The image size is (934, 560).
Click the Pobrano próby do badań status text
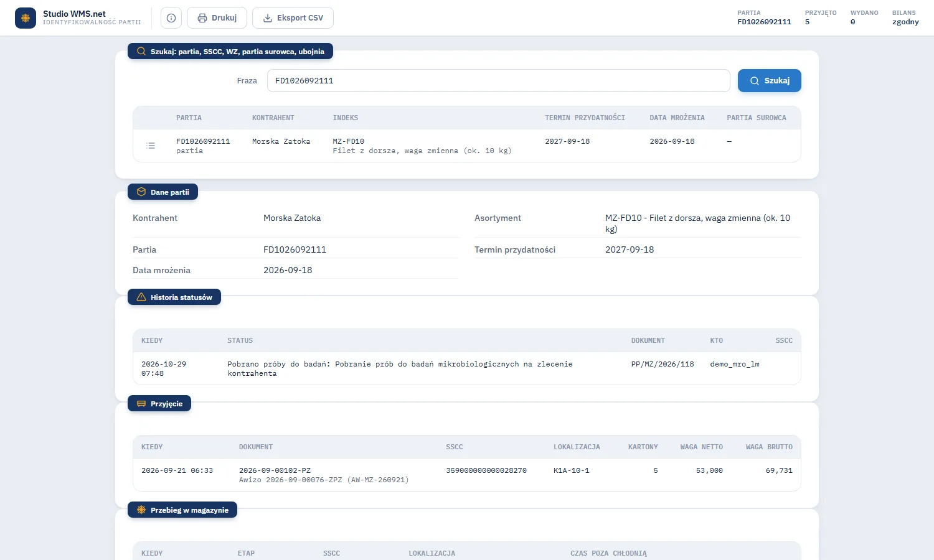click(x=400, y=368)
